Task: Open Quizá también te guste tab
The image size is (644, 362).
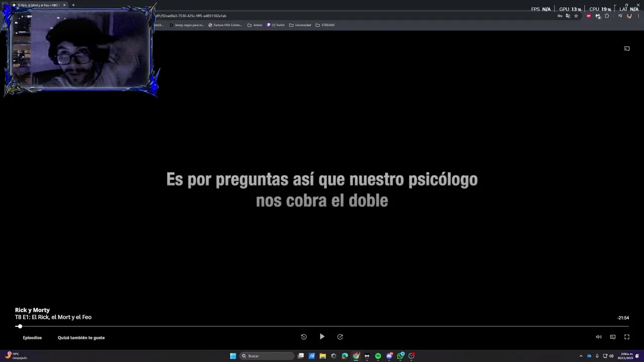Action: (x=81, y=338)
